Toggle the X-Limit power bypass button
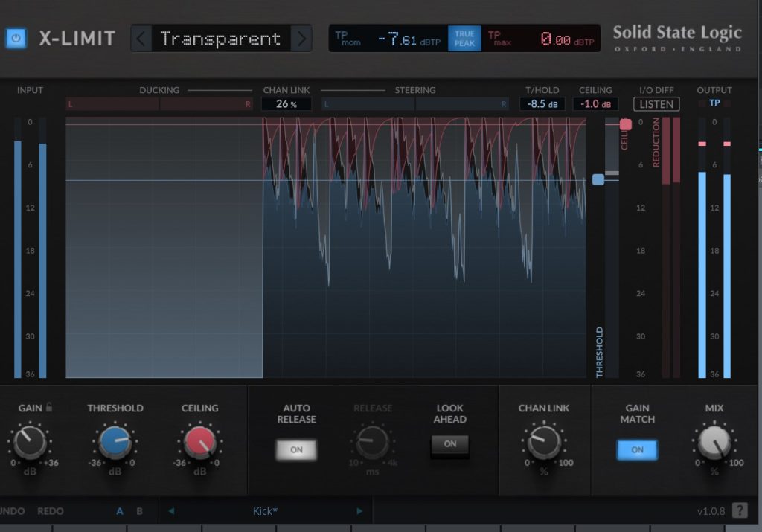 [x=16, y=38]
